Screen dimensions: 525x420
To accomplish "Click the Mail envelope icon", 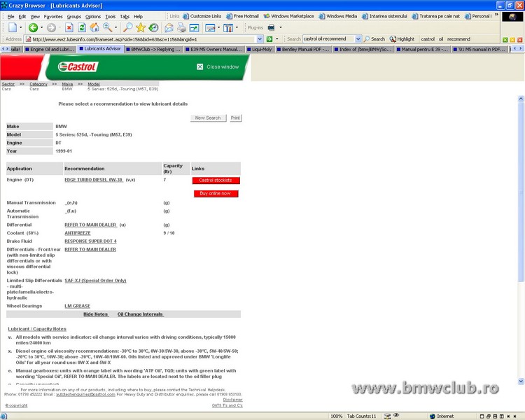I will coord(169,27).
